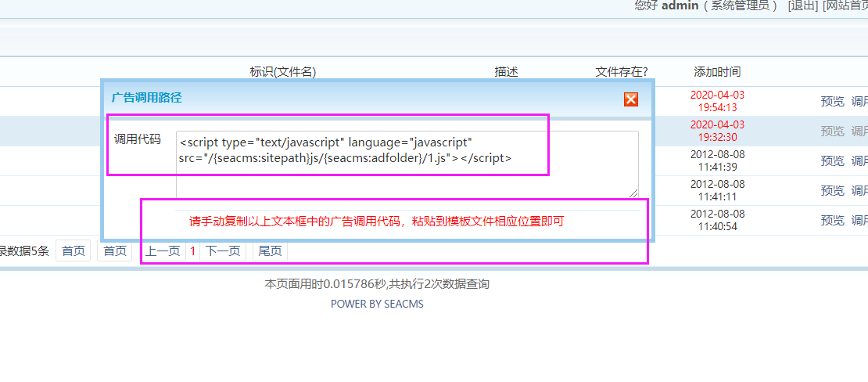Click the 添加时间 column header
The image size is (868, 382).
tap(717, 71)
